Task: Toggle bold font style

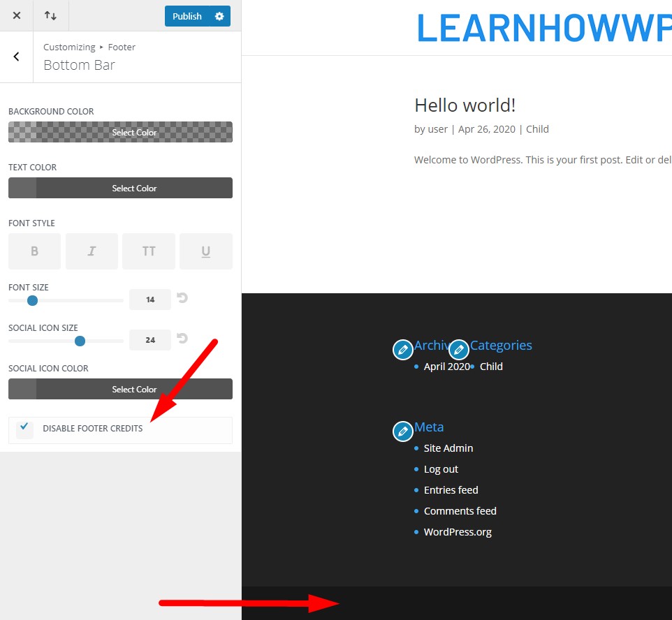Action: 35,251
